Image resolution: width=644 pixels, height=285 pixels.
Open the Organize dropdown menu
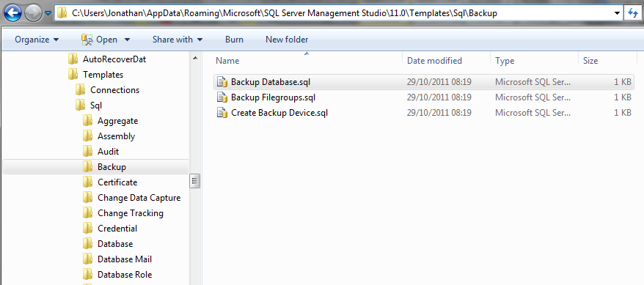coord(37,40)
